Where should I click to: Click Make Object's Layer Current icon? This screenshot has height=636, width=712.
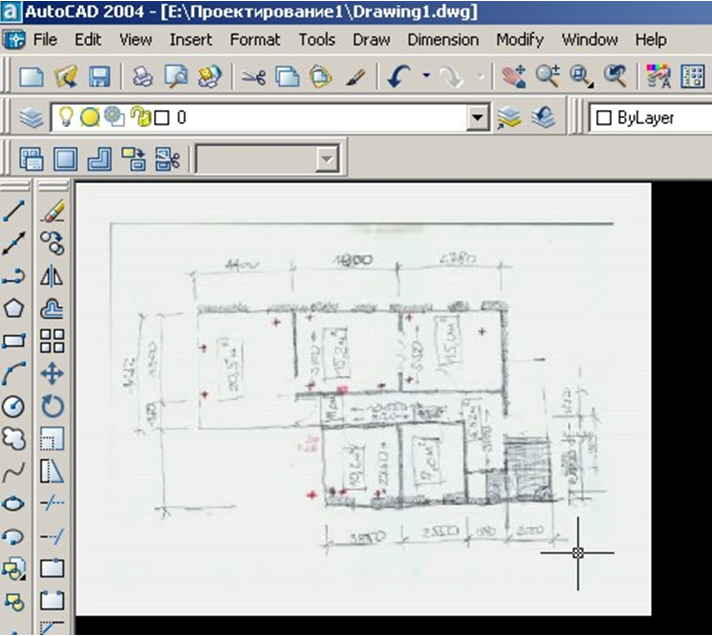tap(509, 118)
